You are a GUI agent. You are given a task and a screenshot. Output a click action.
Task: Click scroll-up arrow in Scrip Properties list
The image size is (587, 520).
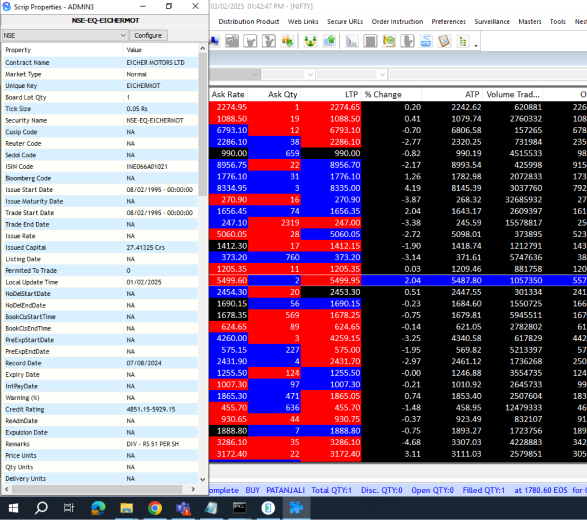point(203,48)
